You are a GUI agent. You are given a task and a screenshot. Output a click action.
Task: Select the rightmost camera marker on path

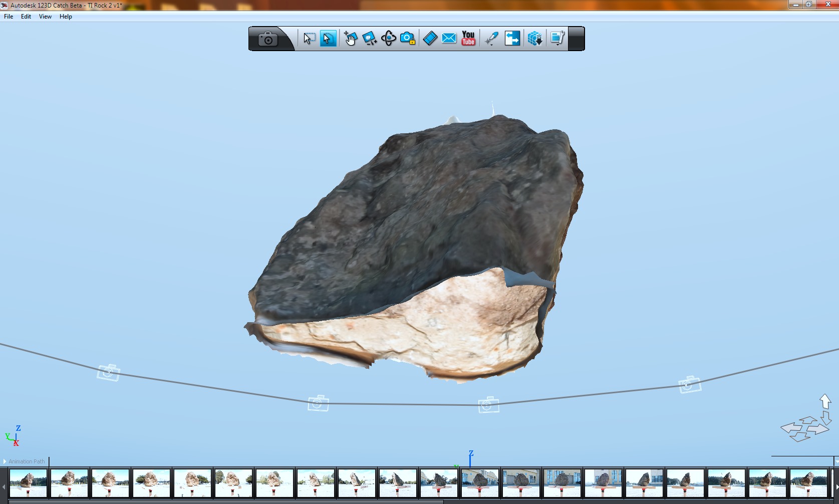click(x=690, y=384)
